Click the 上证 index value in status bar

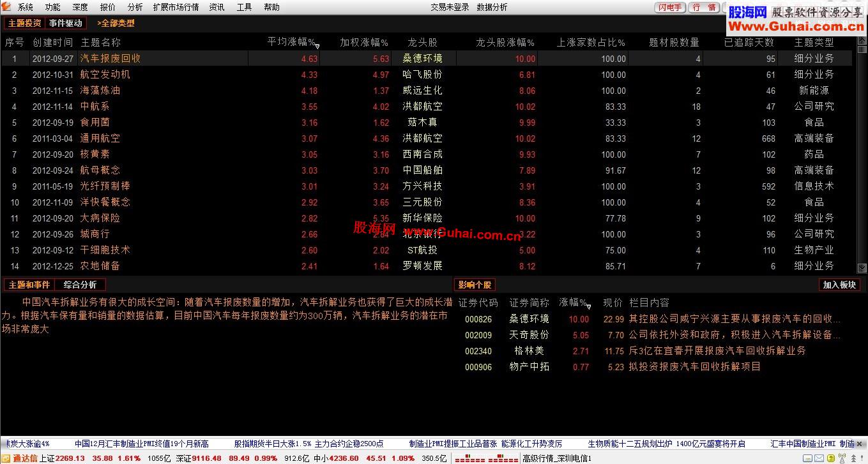click(x=70, y=458)
